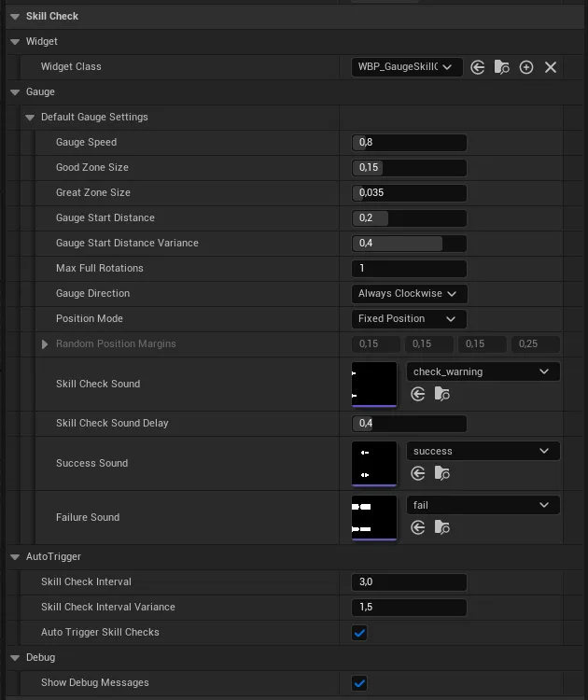The width and height of the screenshot is (588, 700).
Task: Edit Max Full Rotations field
Action: pos(409,268)
